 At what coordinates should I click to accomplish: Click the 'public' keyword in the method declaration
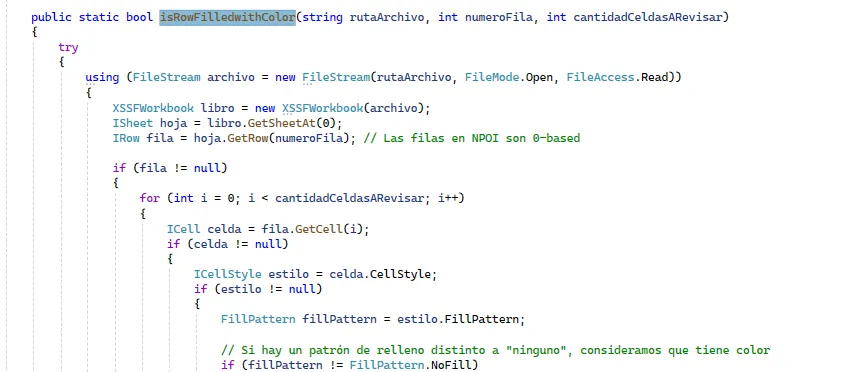(x=52, y=17)
